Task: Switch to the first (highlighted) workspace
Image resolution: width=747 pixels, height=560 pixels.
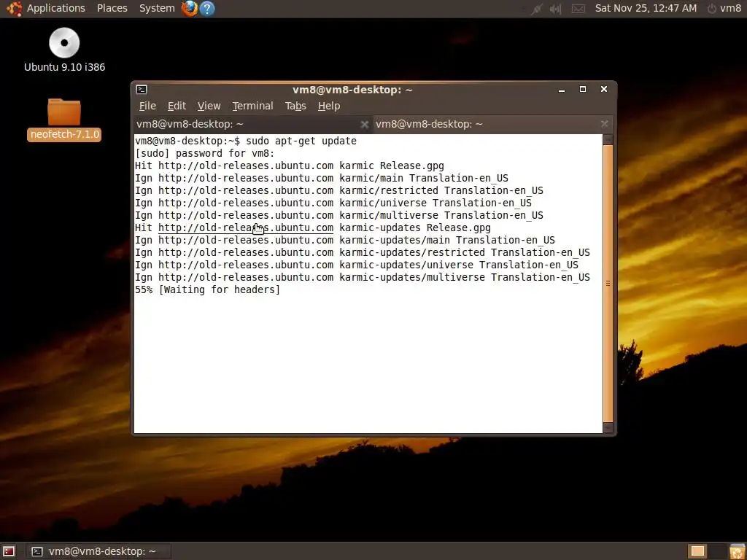Action: click(x=697, y=551)
